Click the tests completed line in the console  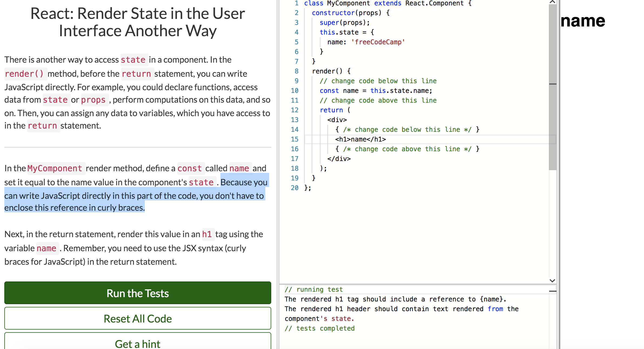click(320, 328)
